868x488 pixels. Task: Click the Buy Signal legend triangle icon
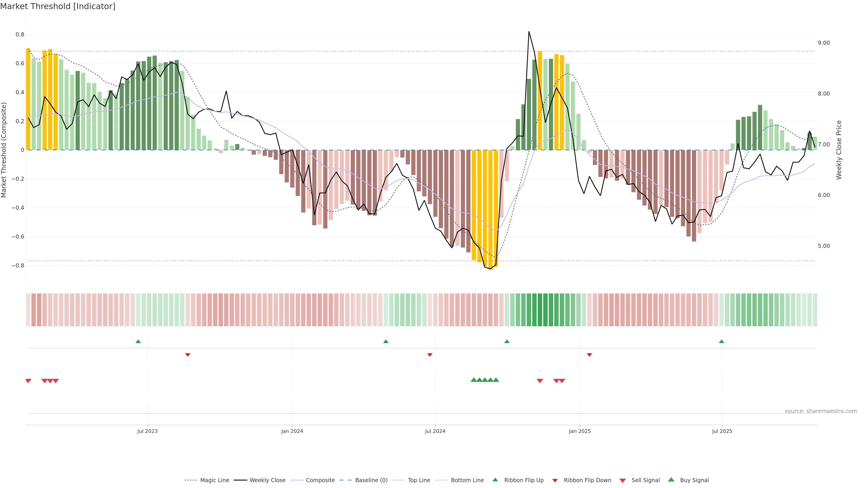[x=671, y=480]
